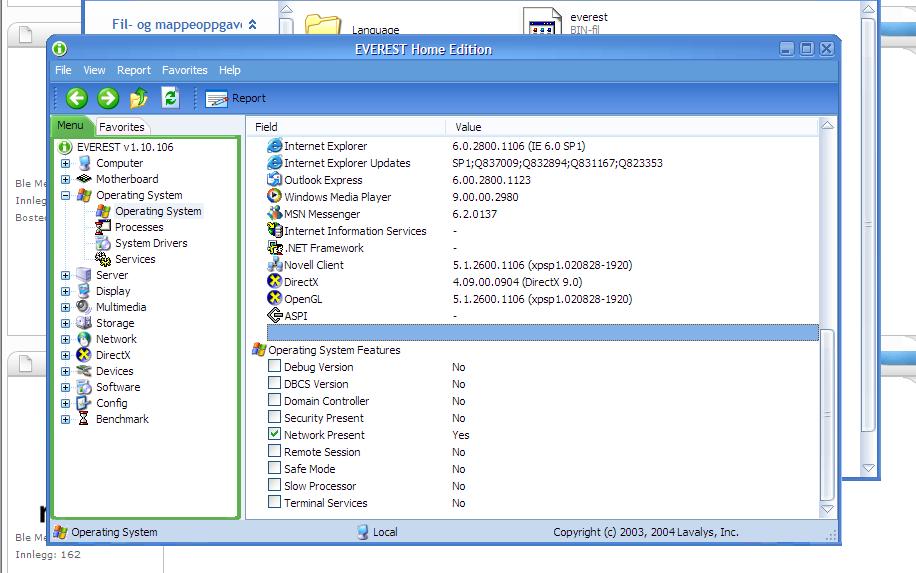Image resolution: width=916 pixels, height=573 pixels.
Task: Go forward with the green right arrow
Action: pyautogui.click(x=108, y=98)
